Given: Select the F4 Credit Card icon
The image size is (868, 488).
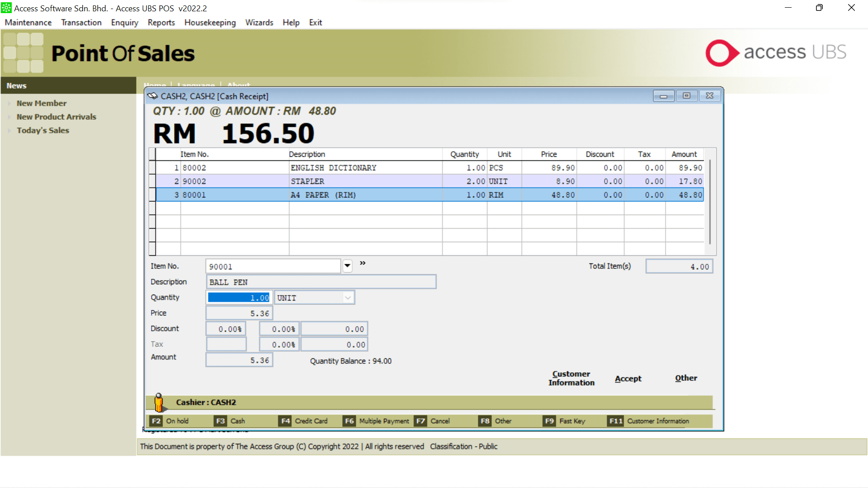Looking at the screenshot, I should click(x=285, y=421).
